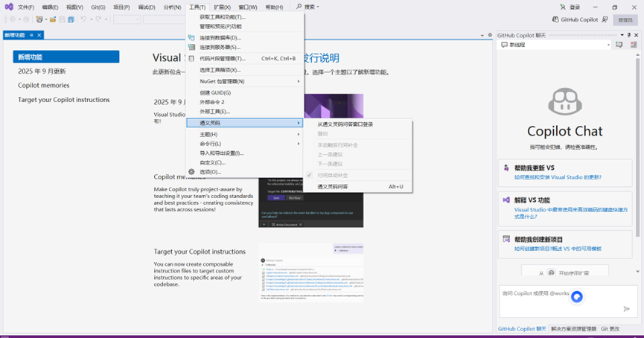Open the 文件(F) menu
This screenshot has height=338, width=644.
point(26,7)
